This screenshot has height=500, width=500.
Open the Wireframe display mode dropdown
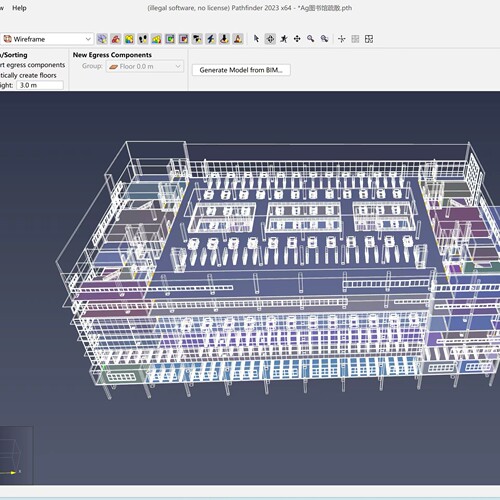[x=47, y=39]
